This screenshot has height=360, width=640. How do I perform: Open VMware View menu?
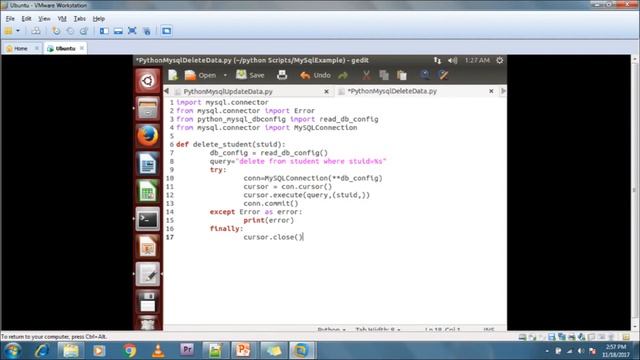click(44, 19)
